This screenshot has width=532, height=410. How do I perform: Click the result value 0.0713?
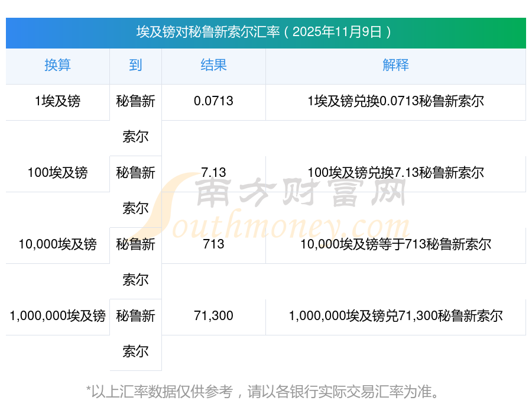(x=213, y=102)
